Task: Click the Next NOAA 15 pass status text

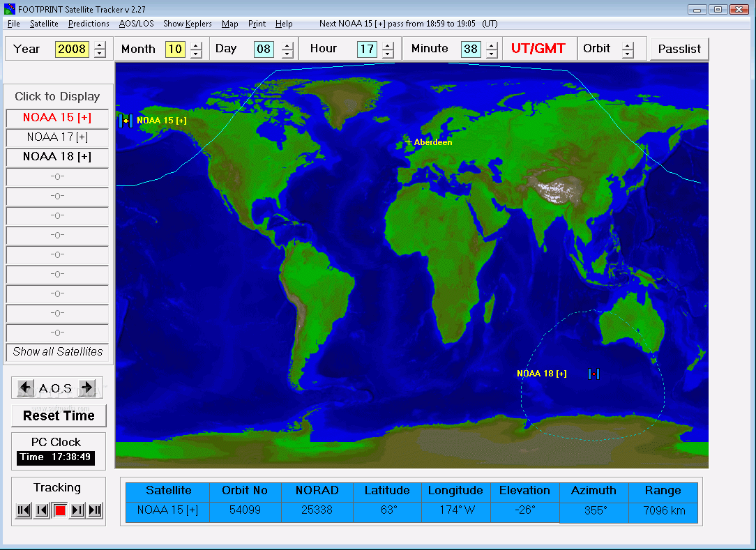Action: coord(409,24)
